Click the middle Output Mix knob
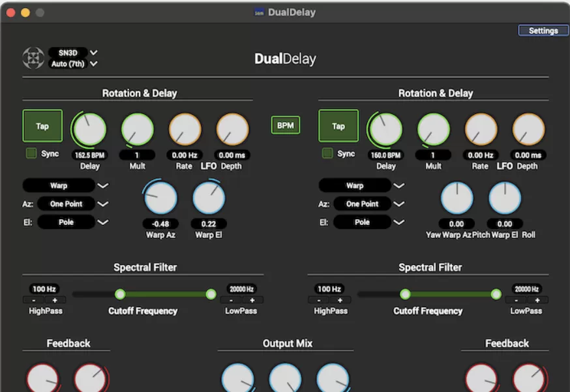 pos(286,378)
